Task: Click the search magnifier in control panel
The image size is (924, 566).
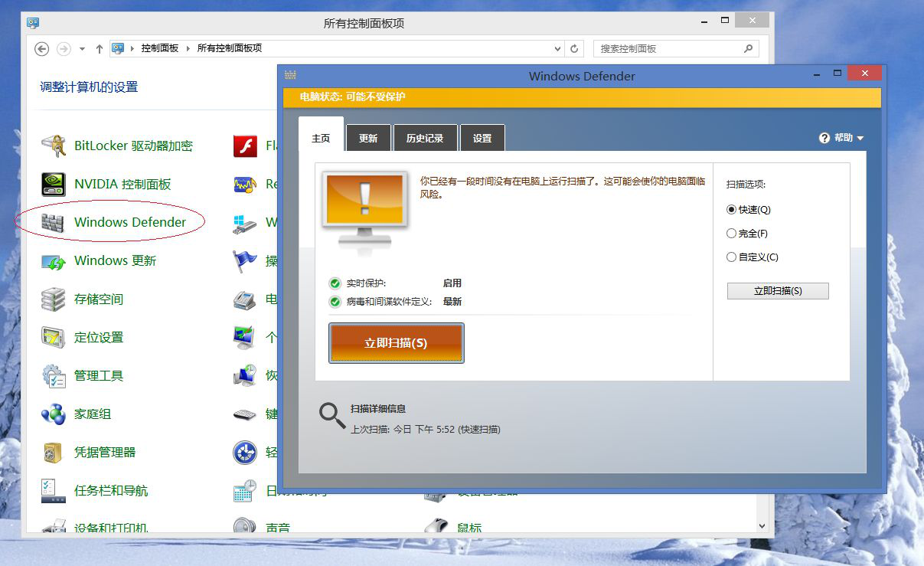Action: coord(748,48)
